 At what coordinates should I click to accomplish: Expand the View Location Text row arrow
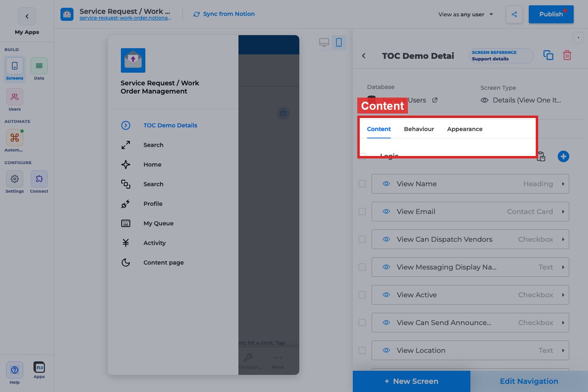click(x=563, y=350)
